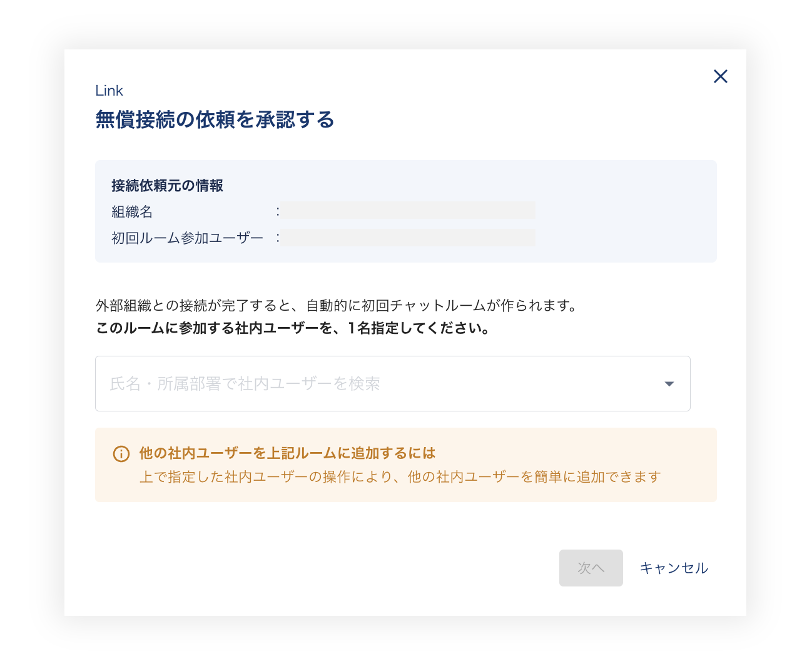Click the redacted 初回ルーム参加ユーザー value

[x=407, y=238]
